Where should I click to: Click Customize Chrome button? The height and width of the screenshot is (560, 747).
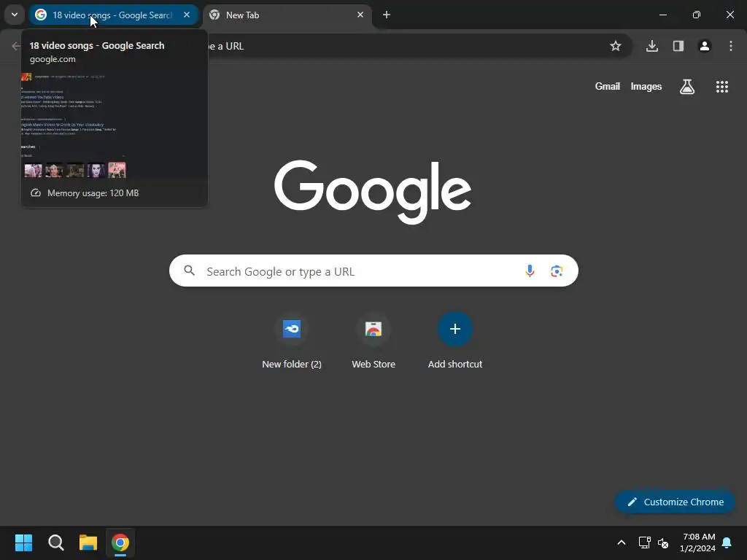[x=675, y=502]
